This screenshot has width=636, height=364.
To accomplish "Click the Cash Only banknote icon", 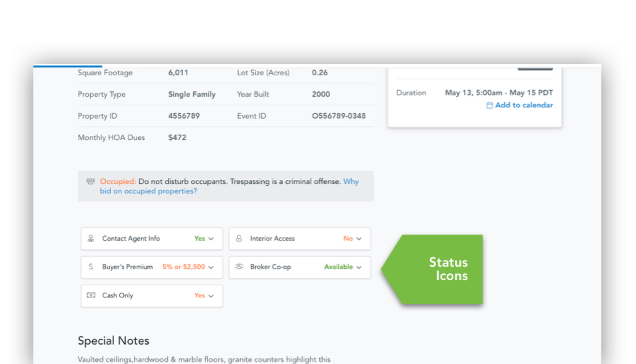I will pos(91,295).
